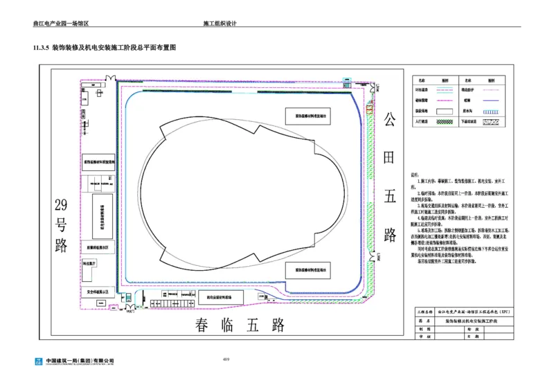The width and height of the screenshot is (554, 392).
Task: Click the header text 施工组织设计
Action: (220, 24)
